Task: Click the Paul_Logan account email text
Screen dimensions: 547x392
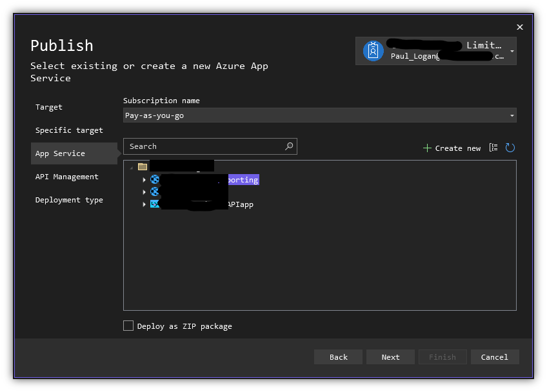Action: click(x=447, y=56)
